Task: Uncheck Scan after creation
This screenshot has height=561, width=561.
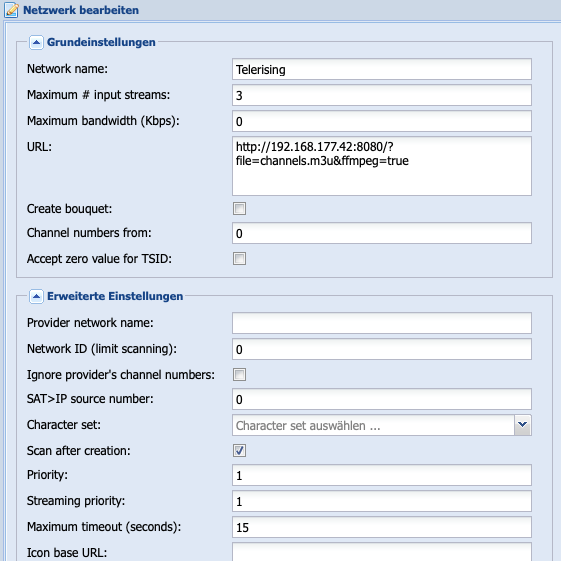Action: (239, 450)
